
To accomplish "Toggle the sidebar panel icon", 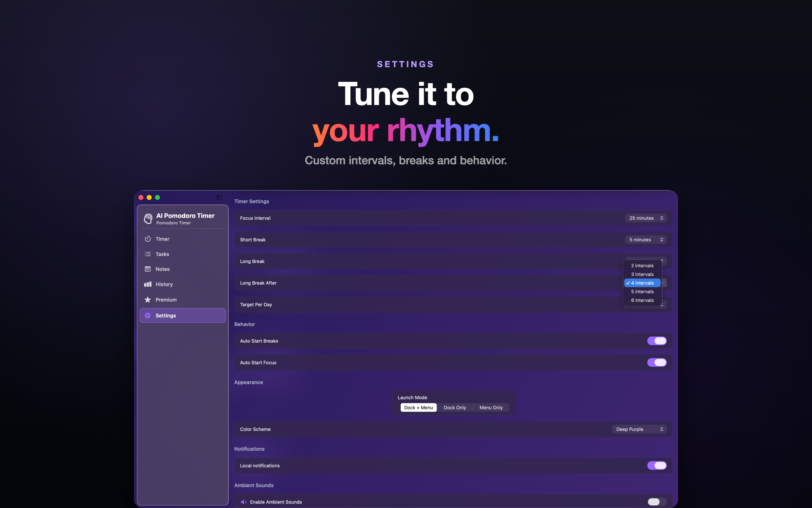I will (x=219, y=198).
